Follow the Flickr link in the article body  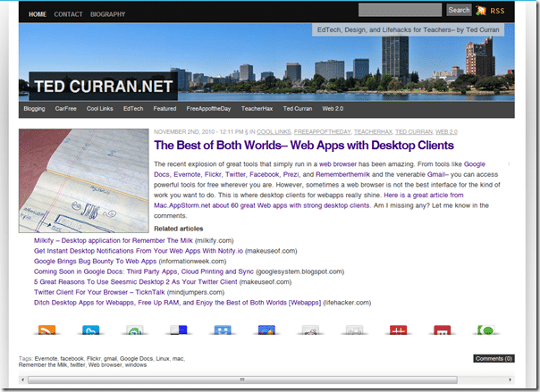213,174
